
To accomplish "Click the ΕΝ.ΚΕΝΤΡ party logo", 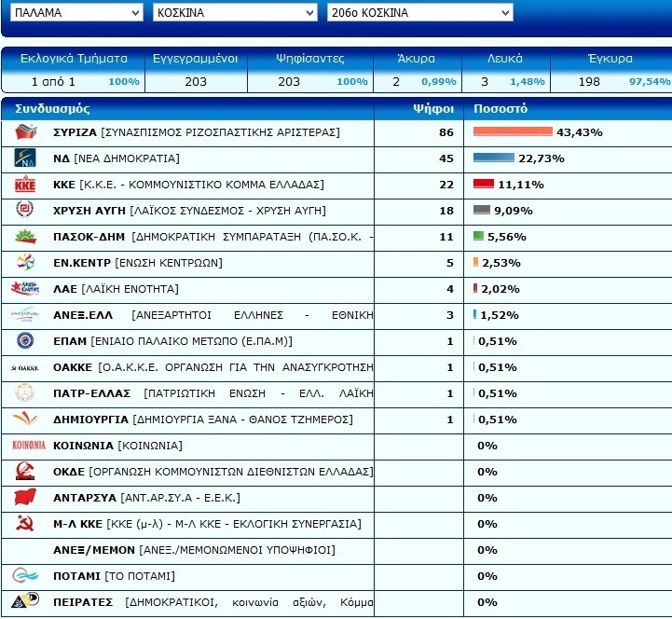I will 25,262.
